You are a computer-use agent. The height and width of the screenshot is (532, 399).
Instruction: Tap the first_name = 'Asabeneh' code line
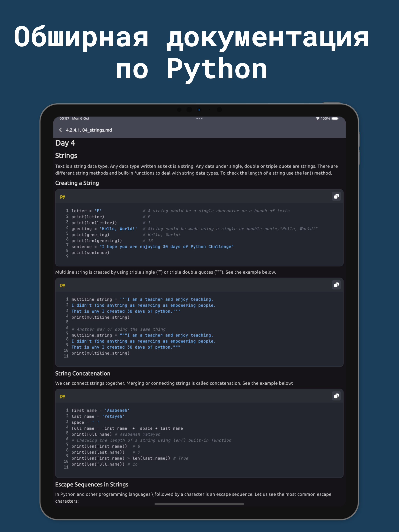point(100,410)
